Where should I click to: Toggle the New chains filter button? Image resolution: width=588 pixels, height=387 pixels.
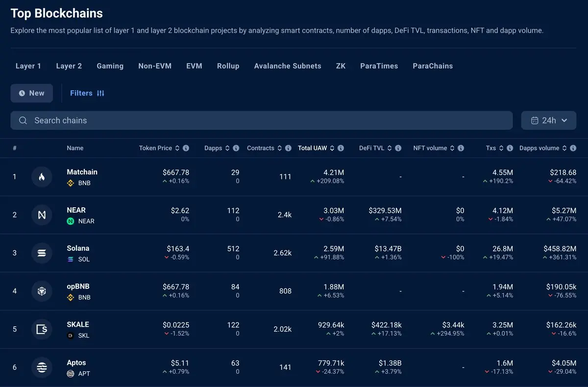[x=32, y=93]
